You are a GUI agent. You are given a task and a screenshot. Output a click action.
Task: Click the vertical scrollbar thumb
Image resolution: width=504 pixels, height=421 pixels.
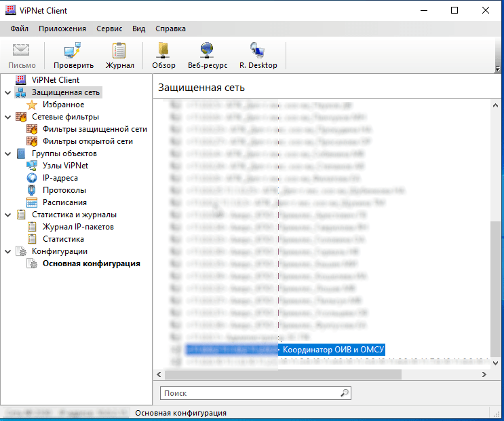click(x=495, y=290)
